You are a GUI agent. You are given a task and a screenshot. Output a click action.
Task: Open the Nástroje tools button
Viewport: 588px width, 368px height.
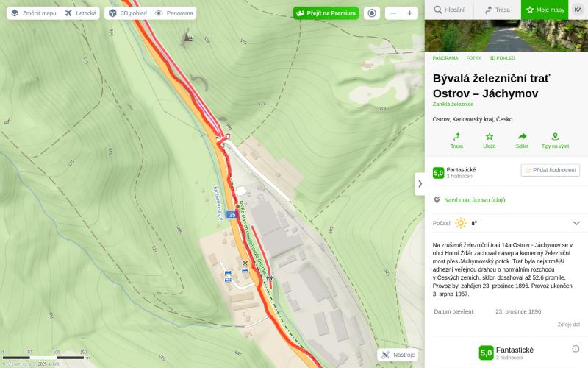(398, 355)
